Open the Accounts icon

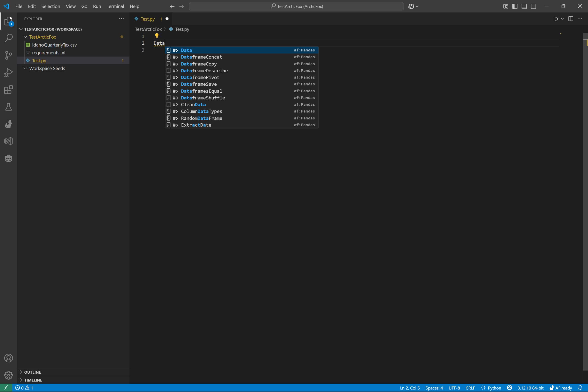[8, 358]
